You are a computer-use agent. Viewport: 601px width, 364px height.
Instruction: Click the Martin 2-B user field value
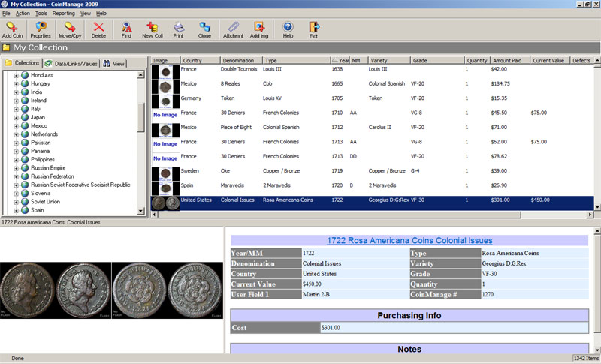(x=316, y=295)
